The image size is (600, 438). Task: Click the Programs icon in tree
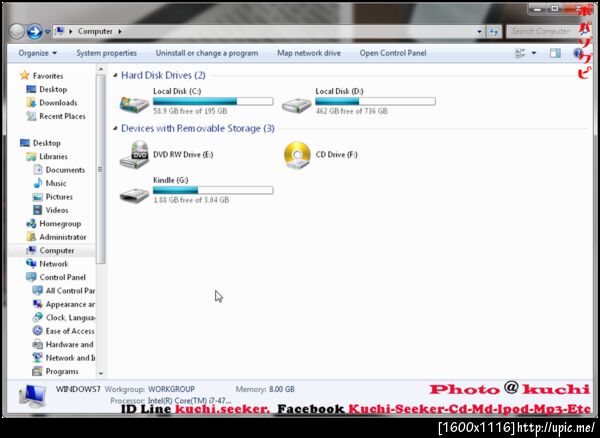point(38,371)
